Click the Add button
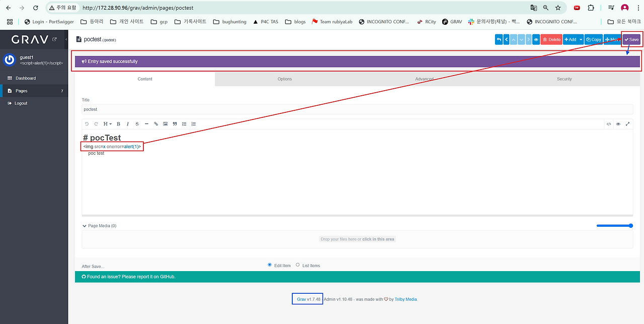The width and height of the screenshot is (644, 324). coord(570,39)
